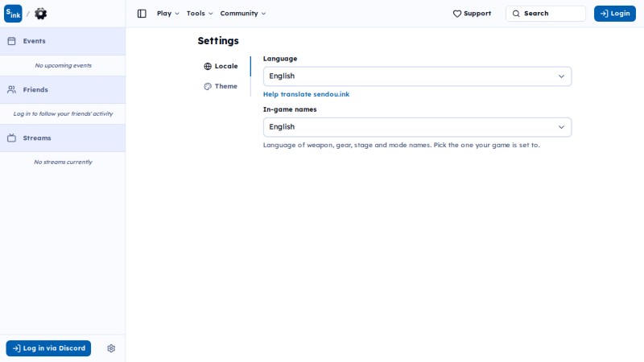The width and height of the screenshot is (644, 362).
Task: Click the in-game names help description text
Action: [x=401, y=145]
